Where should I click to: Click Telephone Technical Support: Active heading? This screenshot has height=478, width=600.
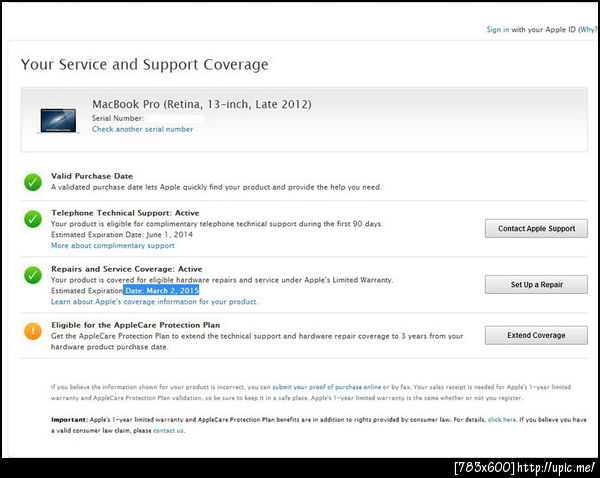125,213
